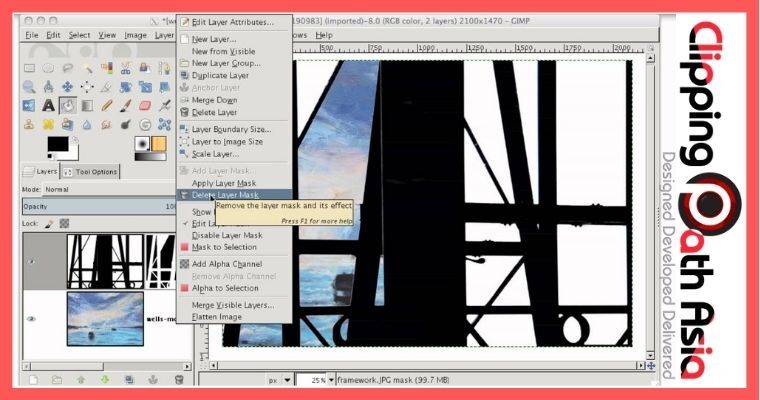Click the 25% zoom input field
The image size is (760, 400).
coord(312,380)
